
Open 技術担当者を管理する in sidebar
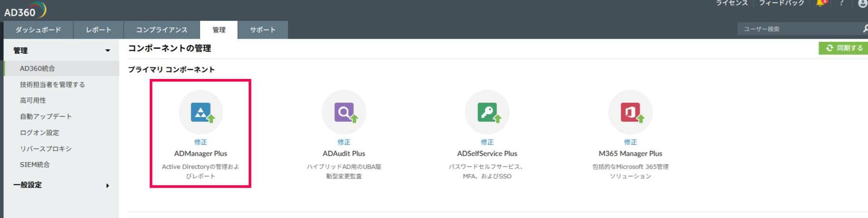pyautogui.click(x=52, y=84)
